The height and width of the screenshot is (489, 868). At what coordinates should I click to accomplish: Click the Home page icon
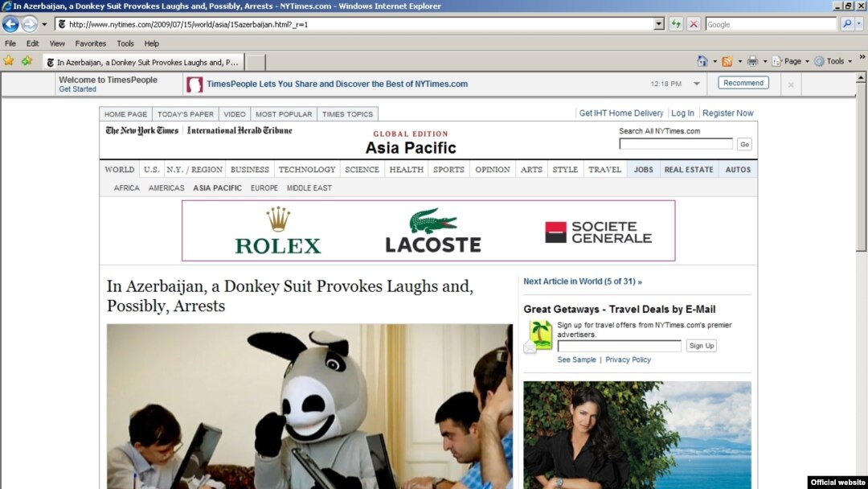(x=702, y=61)
